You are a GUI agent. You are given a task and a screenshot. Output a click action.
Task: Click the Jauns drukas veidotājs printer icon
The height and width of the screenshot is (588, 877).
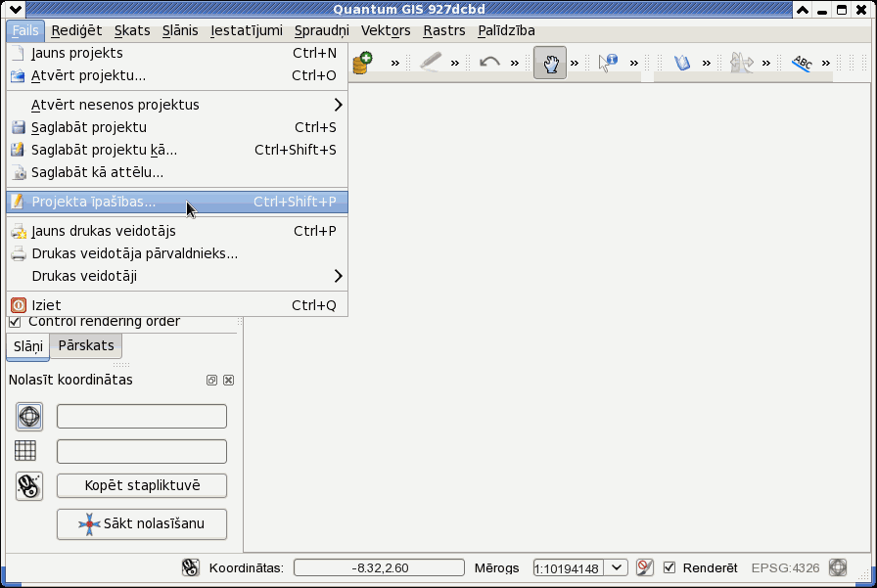[19, 232]
